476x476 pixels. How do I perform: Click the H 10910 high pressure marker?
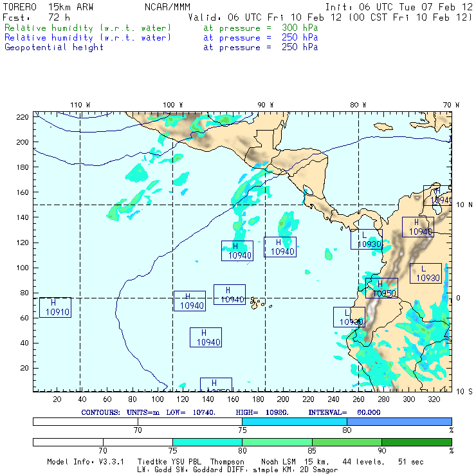click(x=54, y=307)
